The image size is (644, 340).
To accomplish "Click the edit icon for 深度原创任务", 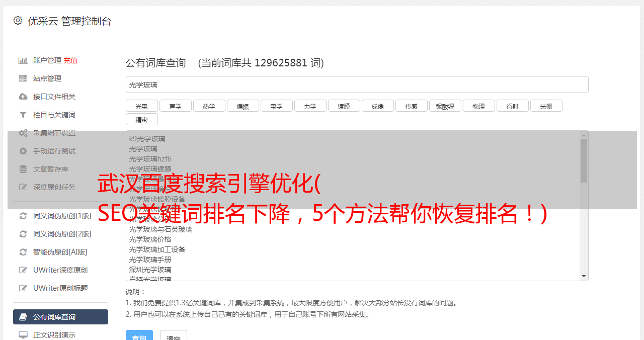I will 23,187.
